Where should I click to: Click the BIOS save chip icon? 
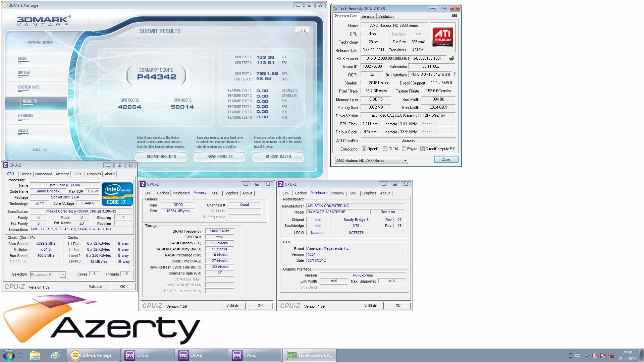[452, 58]
